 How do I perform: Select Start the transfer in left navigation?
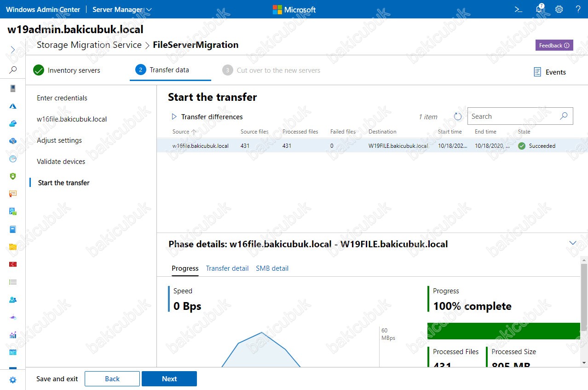pos(64,183)
